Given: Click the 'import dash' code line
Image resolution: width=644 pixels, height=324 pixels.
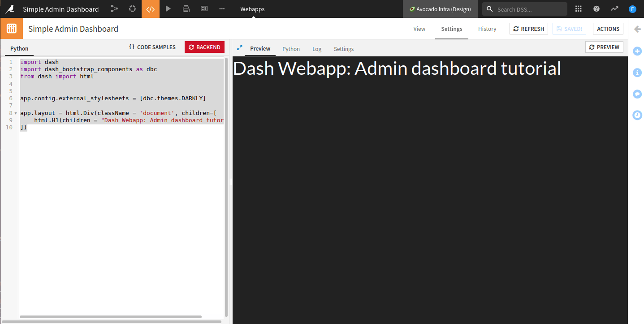Looking at the screenshot, I should [39, 62].
